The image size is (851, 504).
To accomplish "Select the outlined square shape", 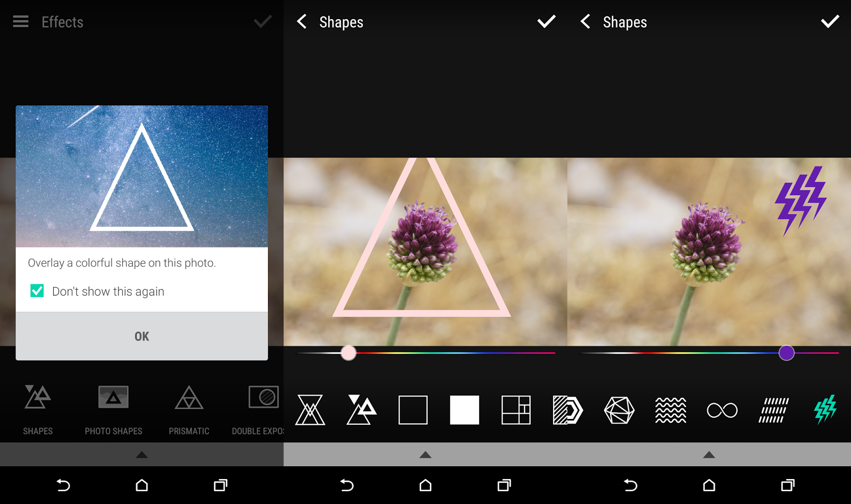I will [x=413, y=410].
